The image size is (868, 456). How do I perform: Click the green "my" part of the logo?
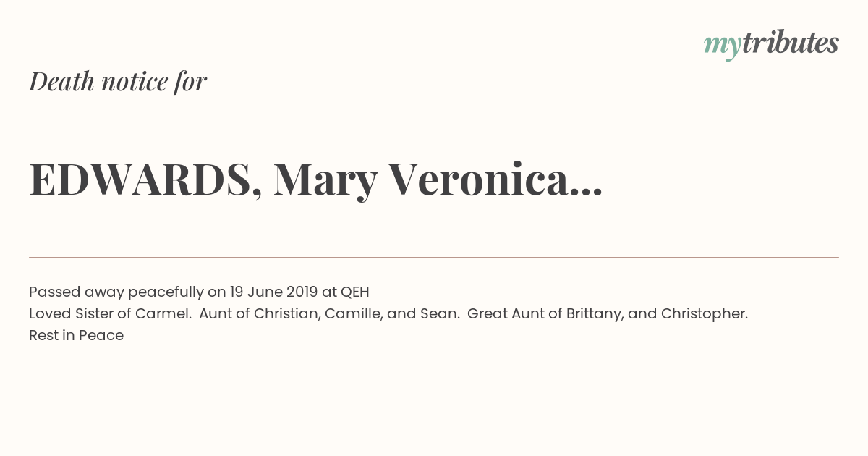[x=723, y=47]
